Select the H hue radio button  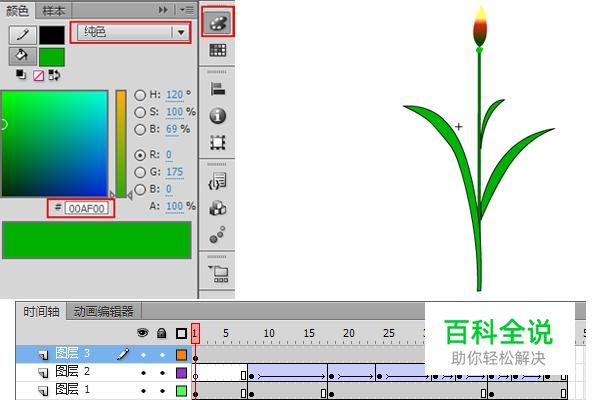[x=140, y=95]
